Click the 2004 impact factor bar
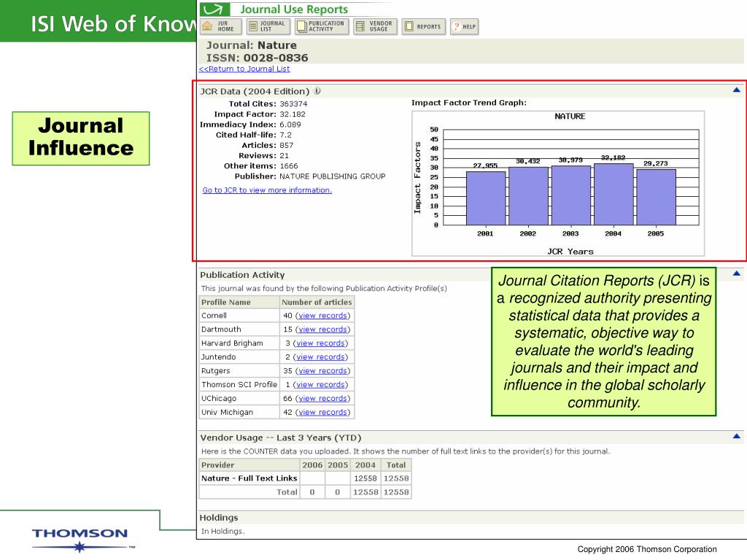747x560 pixels. pos(614,194)
